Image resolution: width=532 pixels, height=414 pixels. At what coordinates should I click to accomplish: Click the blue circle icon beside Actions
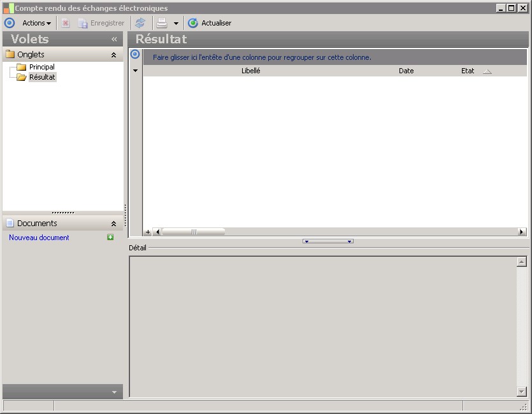coord(10,23)
